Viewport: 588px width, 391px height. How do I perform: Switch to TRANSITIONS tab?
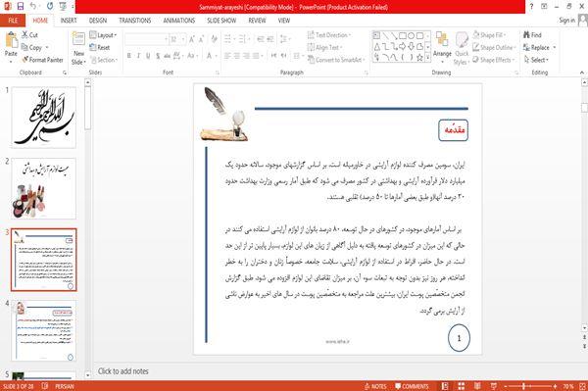(x=134, y=21)
